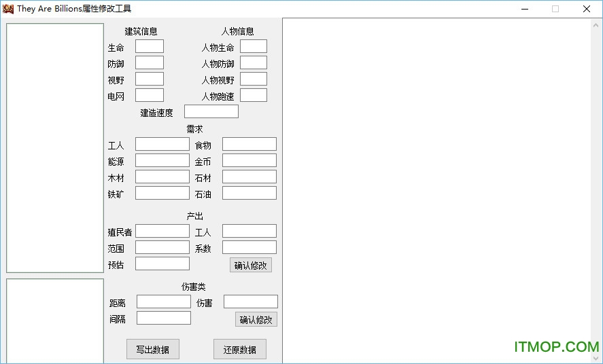Focus the 能源 requirement input field
The height and width of the screenshot is (364, 603).
tap(162, 160)
